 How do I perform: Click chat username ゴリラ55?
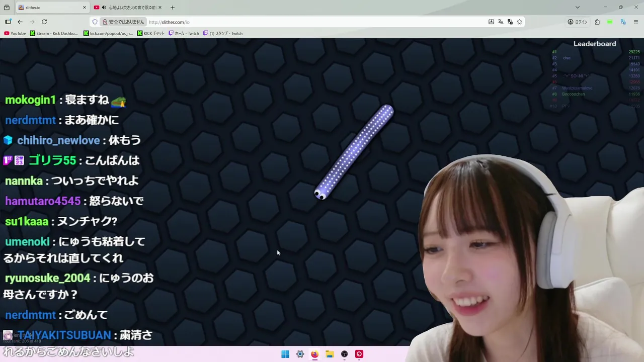tap(52, 160)
